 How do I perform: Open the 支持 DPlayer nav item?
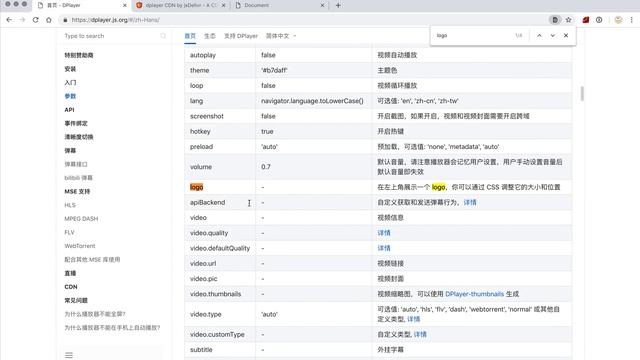(241, 36)
